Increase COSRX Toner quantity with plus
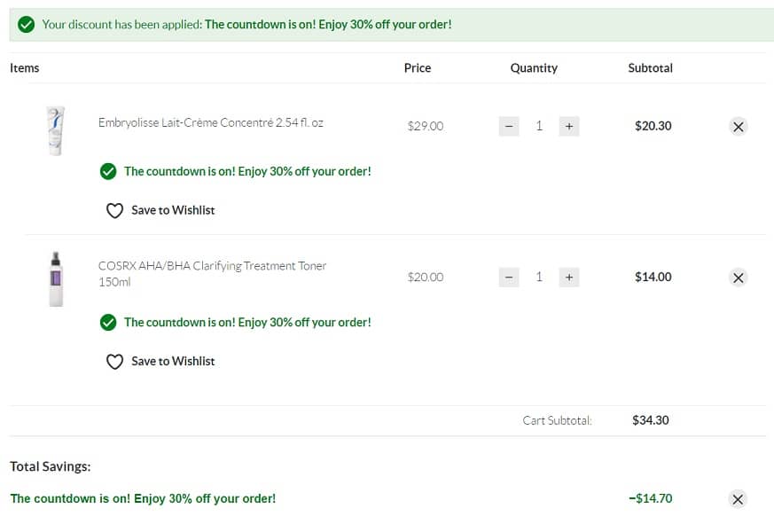774x532 pixels. pyautogui.click(x=569, y=278)
